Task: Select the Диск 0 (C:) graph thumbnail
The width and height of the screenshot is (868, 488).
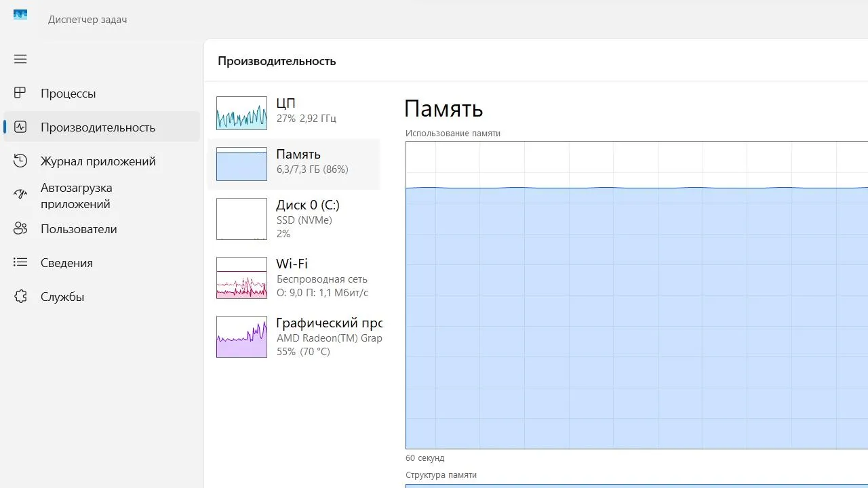Action: pos(241,219)
